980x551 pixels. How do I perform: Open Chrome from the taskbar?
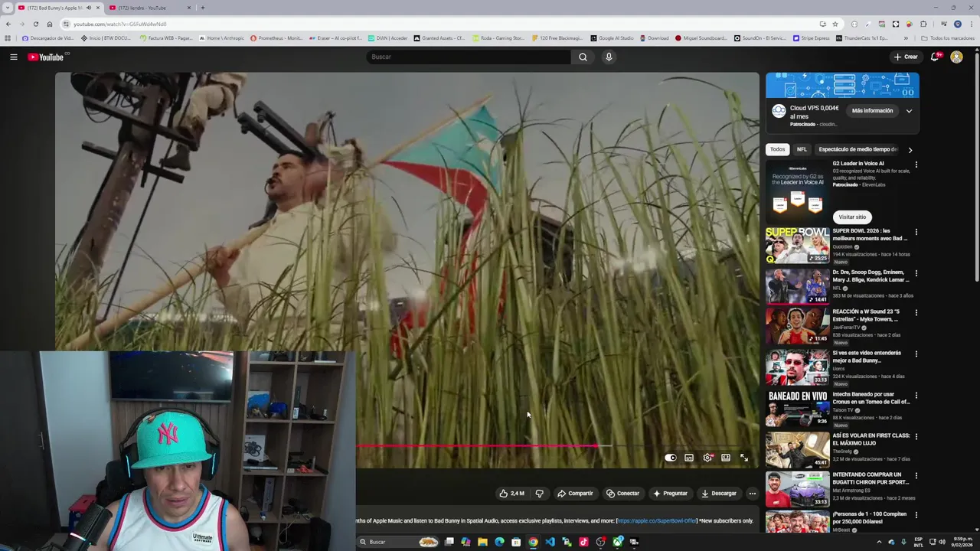click(533, 542)
